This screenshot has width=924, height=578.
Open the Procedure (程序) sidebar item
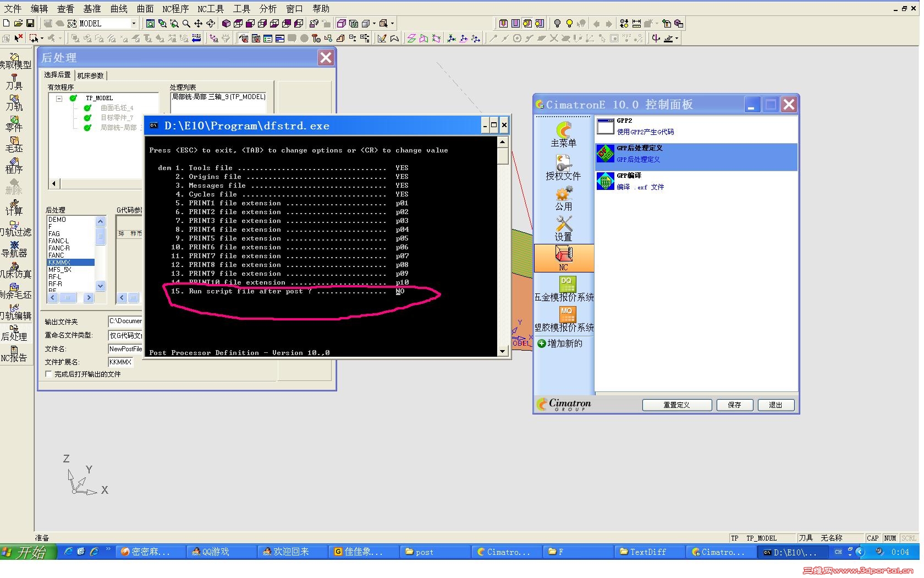pyautogui.click(x=14, y=165)
